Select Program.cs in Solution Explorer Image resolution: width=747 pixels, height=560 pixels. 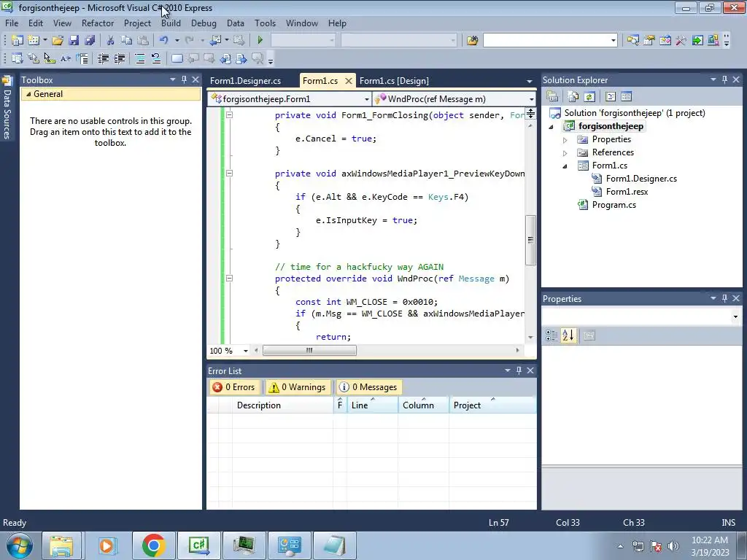614,205
